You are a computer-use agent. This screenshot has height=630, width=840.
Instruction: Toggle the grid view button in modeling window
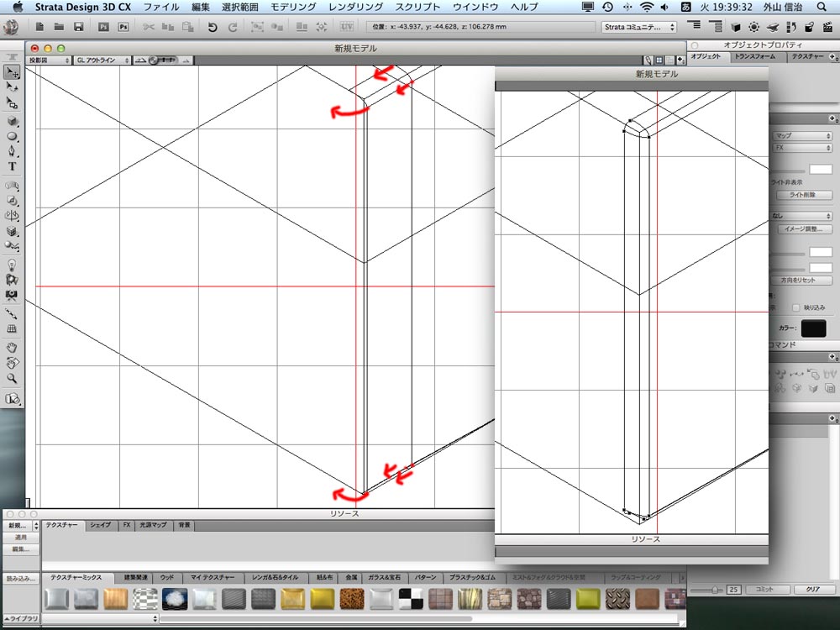click(x=659, y=60)
